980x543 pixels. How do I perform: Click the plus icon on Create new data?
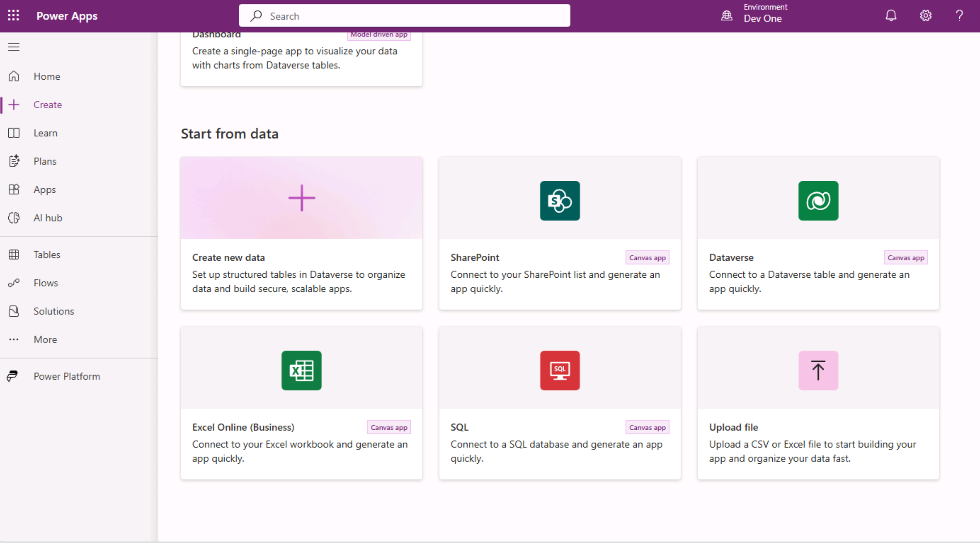[x=301, y=197]
